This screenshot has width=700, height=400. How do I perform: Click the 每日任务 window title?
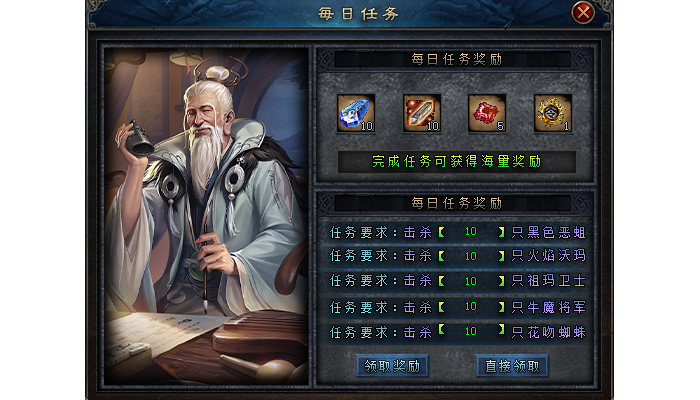coord(358,14)
